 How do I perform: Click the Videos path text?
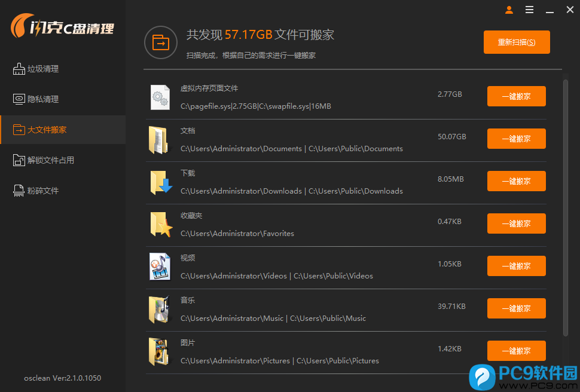[x=277, y=276]
